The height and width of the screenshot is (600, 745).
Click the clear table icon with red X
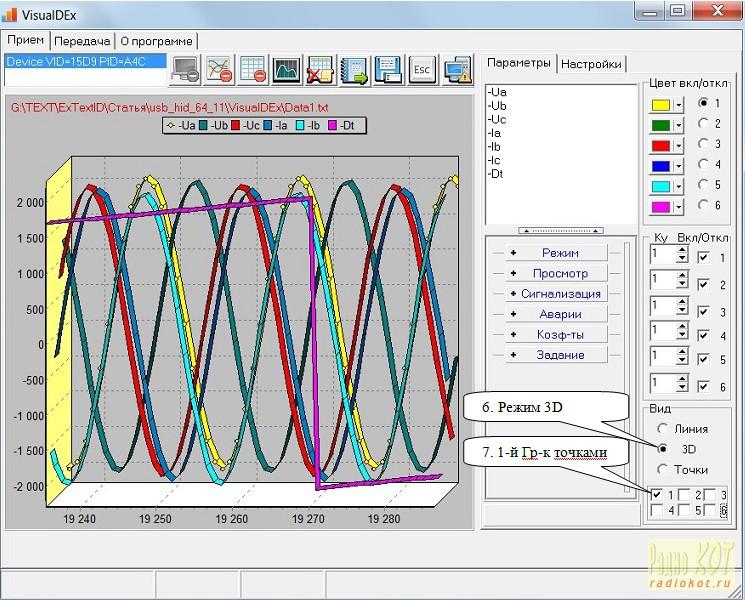tap(321, 69)
